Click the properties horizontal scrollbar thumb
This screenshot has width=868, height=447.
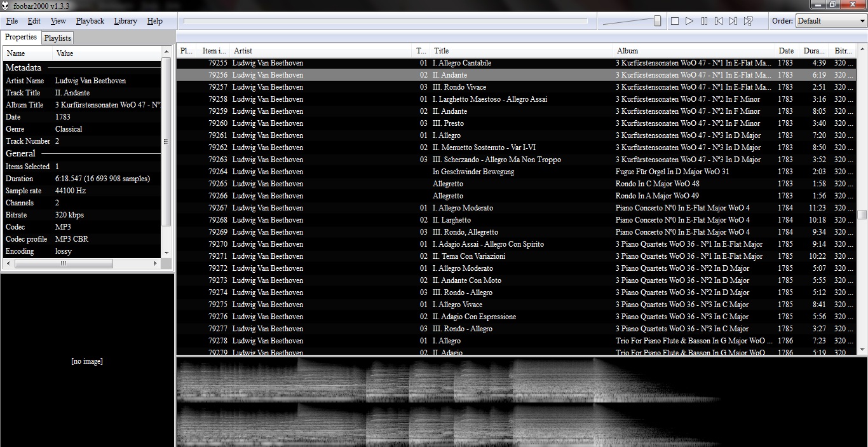coord(64,263)
